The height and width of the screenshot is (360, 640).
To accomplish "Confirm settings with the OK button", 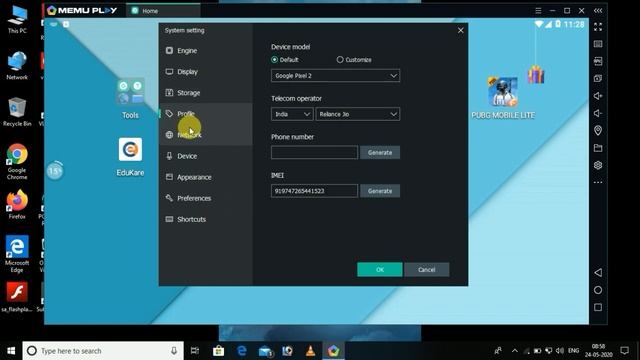I will click(x=380, y=270).
